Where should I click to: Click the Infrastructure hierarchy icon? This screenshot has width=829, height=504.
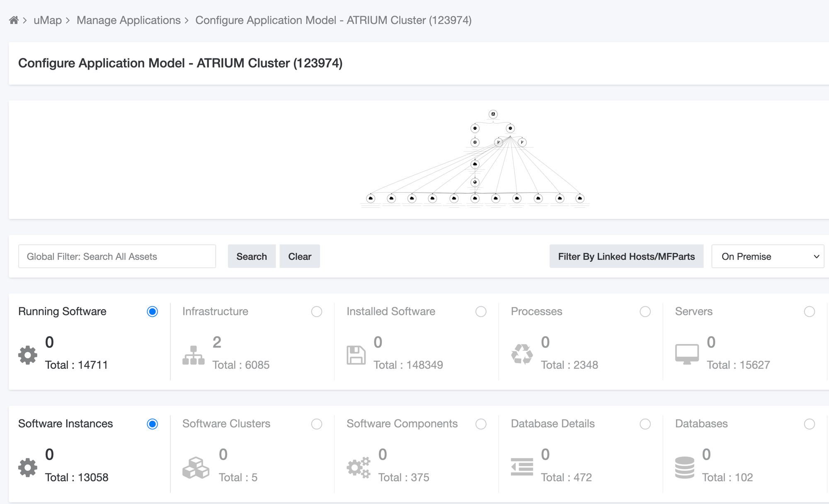(193, 355)
